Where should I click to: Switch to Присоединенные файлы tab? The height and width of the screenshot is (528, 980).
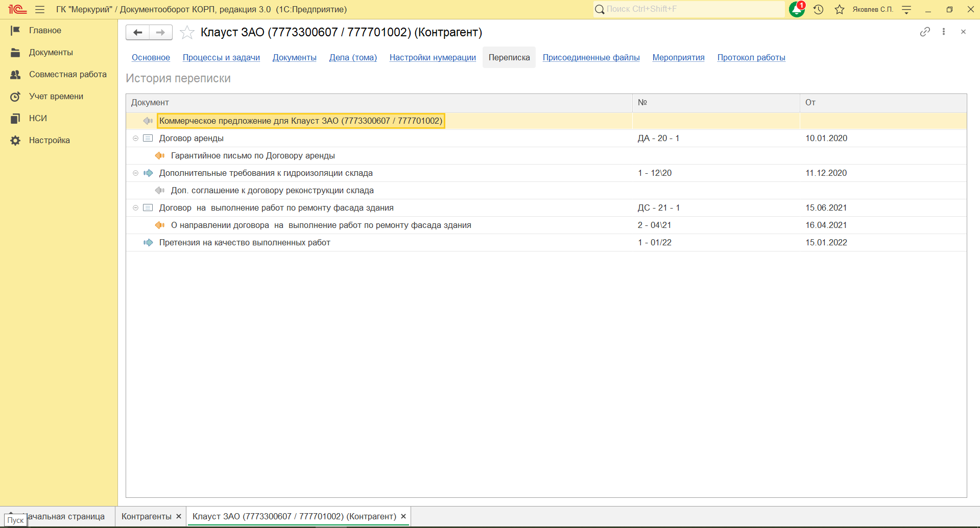pos(591,57)
